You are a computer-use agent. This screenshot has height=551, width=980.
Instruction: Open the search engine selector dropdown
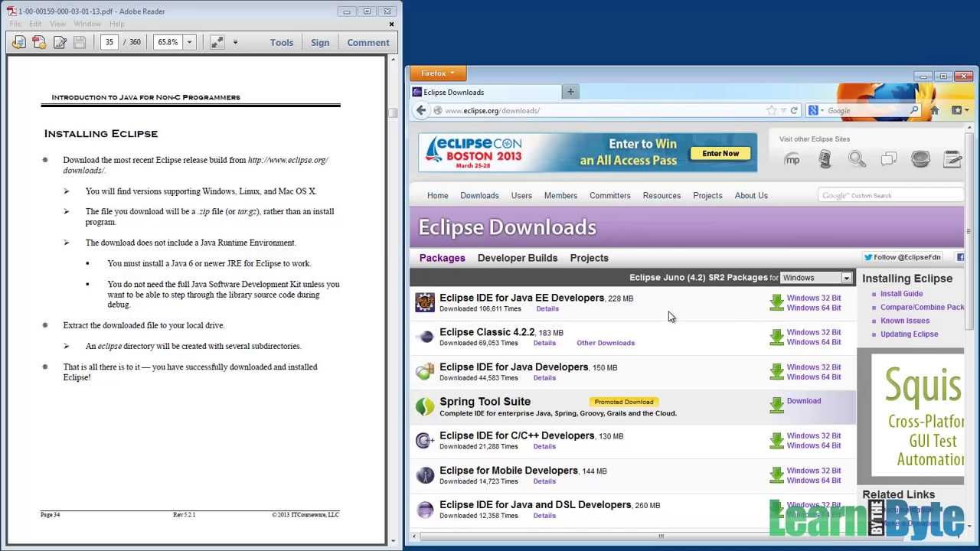(817, 110)
